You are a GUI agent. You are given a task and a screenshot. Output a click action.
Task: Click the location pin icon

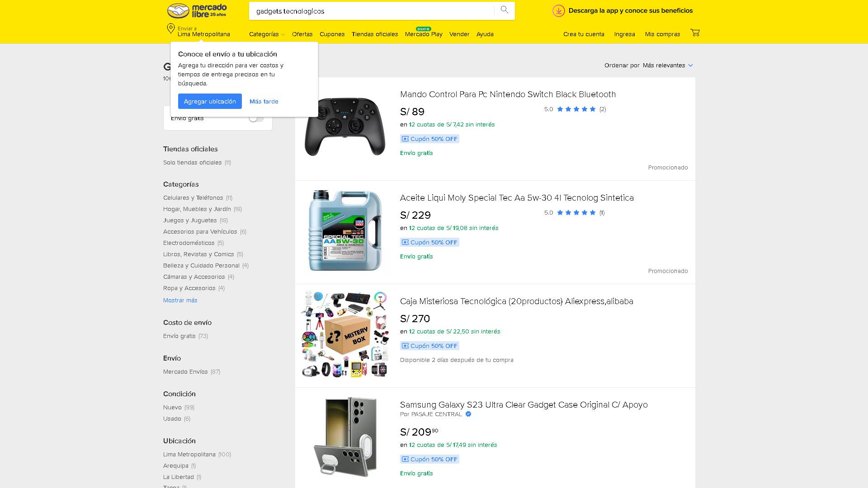click(171, 28)
